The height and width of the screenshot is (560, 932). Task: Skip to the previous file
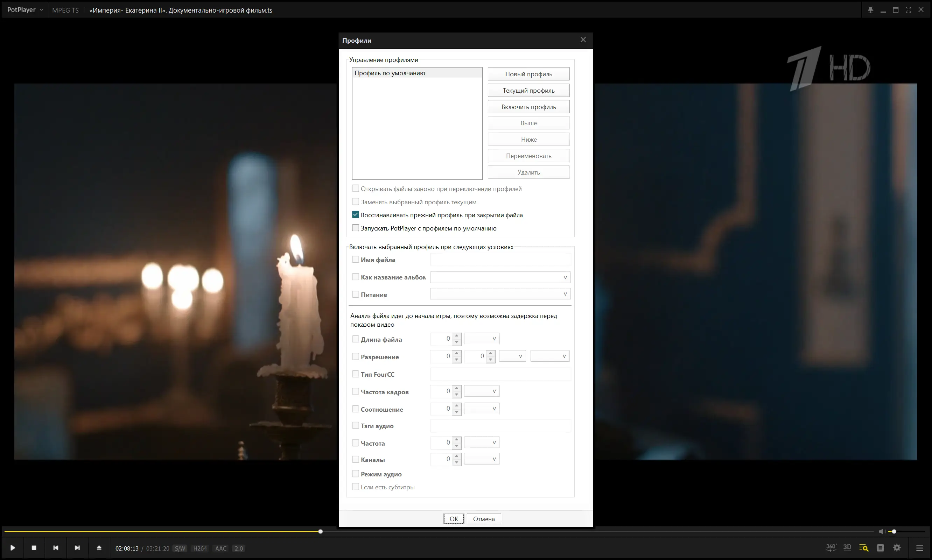point(56,548)
